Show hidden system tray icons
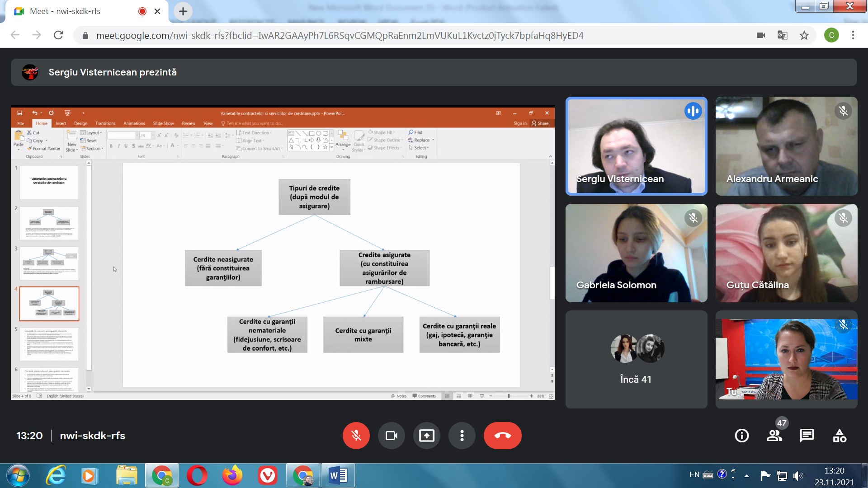This screenshot has height=488, width=868. tap(747, 475)
